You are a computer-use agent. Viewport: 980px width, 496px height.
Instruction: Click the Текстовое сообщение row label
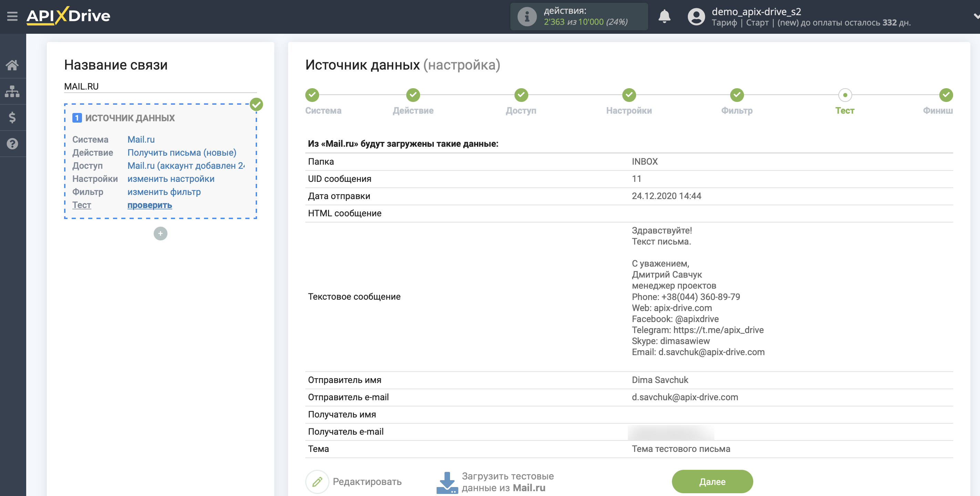click(x=354, y=296)
